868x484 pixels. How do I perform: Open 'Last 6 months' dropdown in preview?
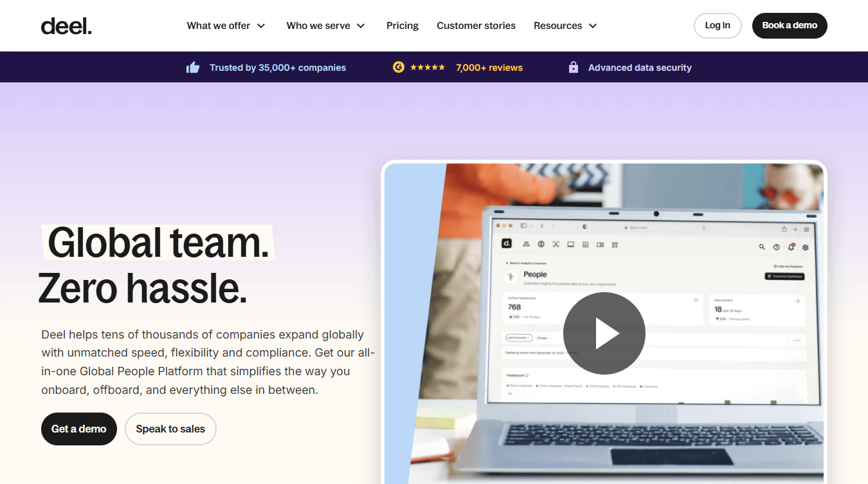519,338
